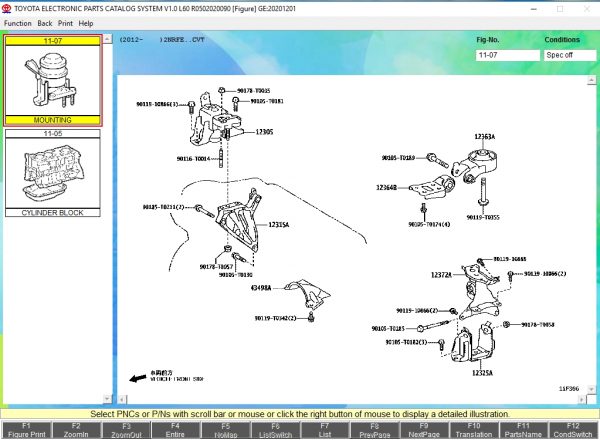Click the engine mounting insulator 12305 drawing
Viewport: 600px width, 440px height.
pyautogui.click(x=215, y=119)
